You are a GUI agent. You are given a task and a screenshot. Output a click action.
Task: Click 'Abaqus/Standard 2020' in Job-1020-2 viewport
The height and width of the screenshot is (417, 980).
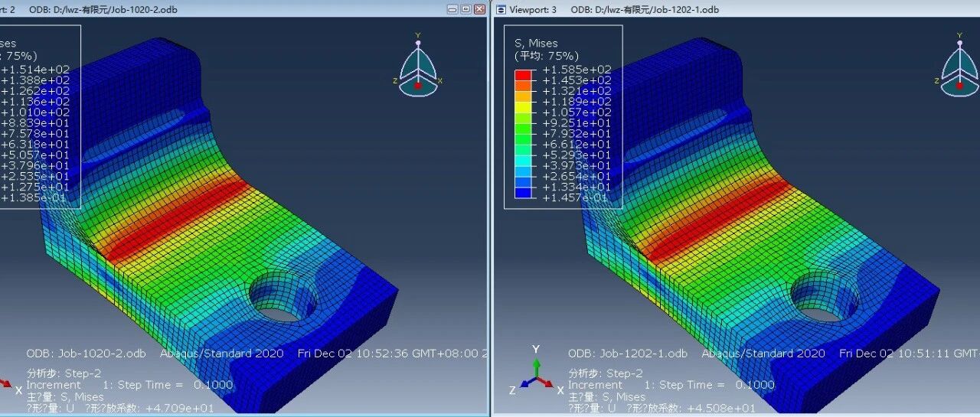click(221, 353)
